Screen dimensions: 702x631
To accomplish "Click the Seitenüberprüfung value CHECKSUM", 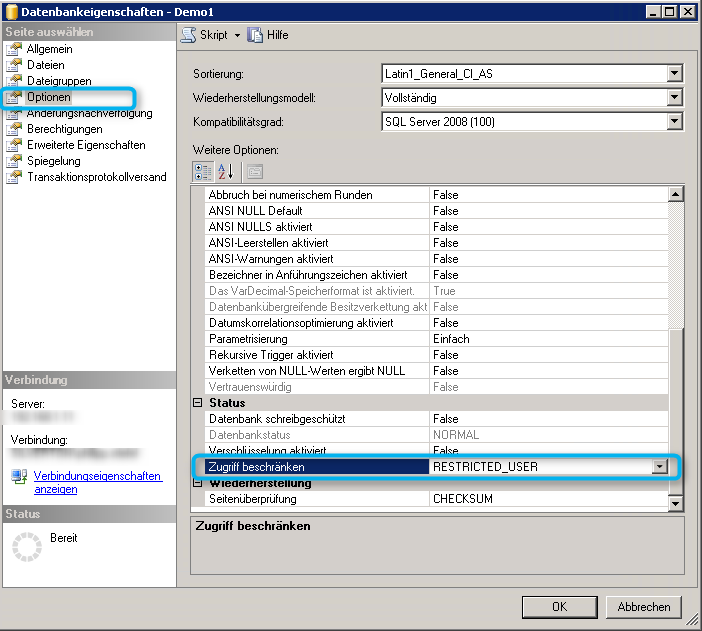I will (x=463, y=499).
